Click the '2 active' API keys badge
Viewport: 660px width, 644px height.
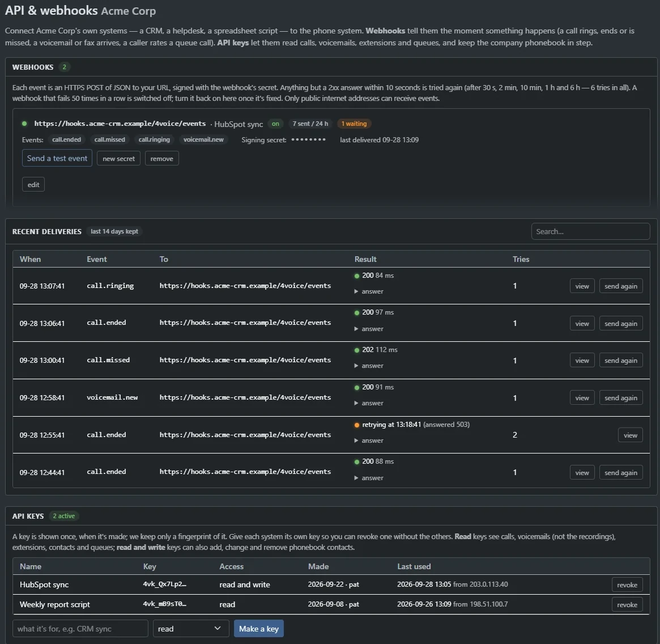click(63, 516)
